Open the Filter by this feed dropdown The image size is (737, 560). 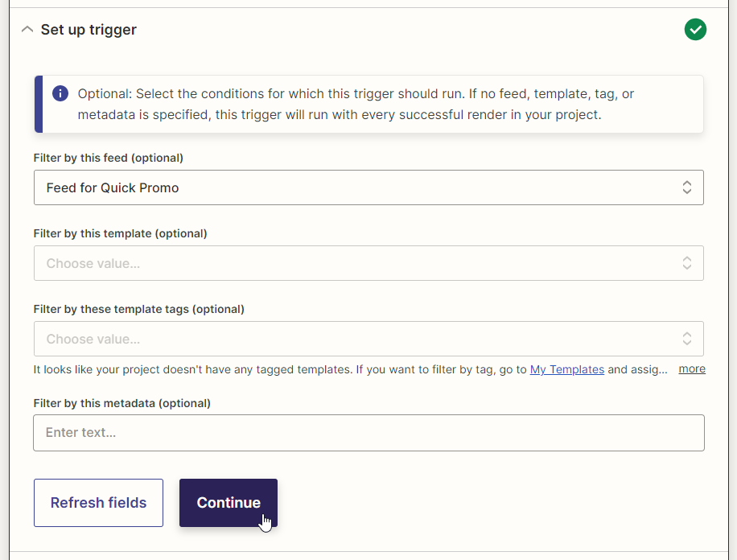tap(368, 187)
